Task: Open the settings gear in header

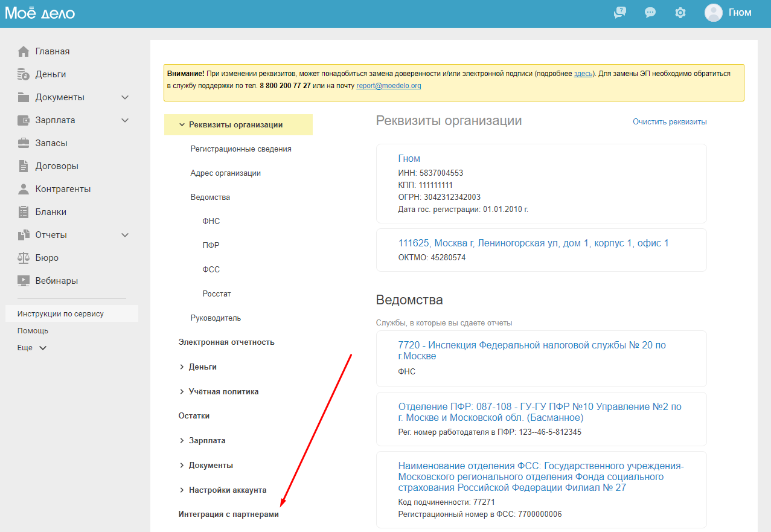Action: [680, 13]
